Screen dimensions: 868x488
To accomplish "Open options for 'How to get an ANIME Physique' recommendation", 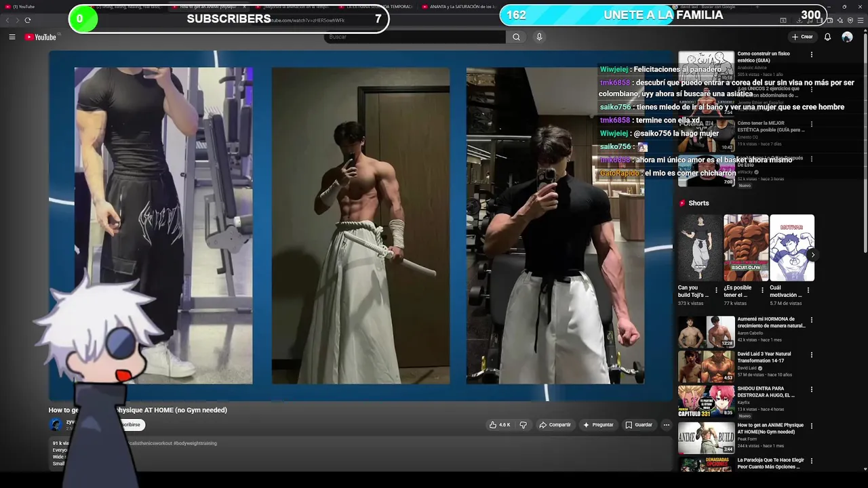I will [811, 426].
